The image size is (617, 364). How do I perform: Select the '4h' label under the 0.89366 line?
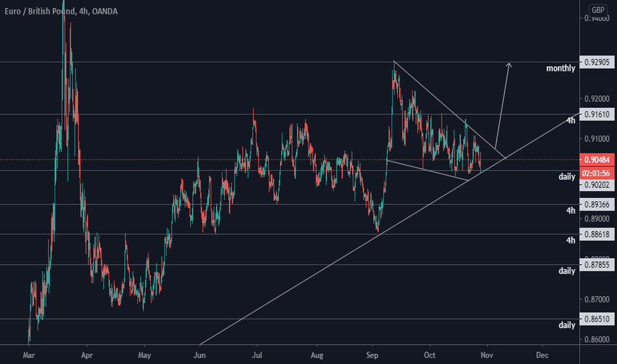(x=571, y=210)
